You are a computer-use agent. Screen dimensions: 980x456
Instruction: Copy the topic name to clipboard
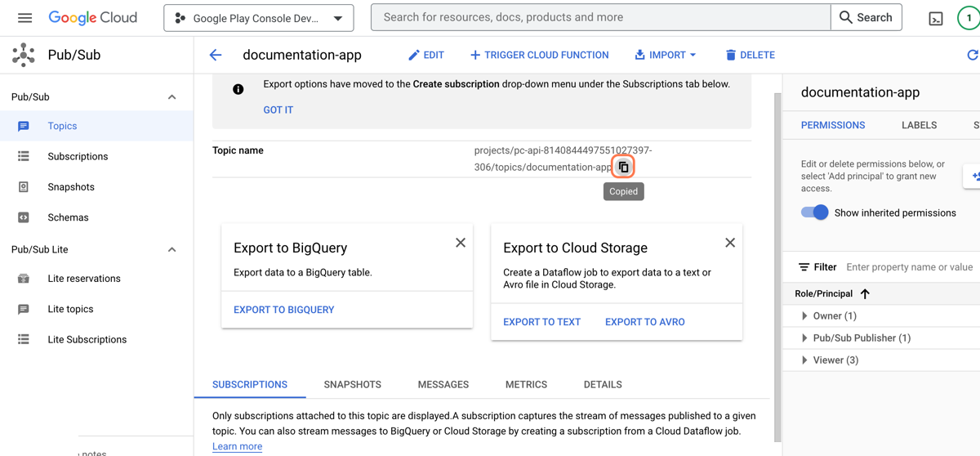point(623,167)
